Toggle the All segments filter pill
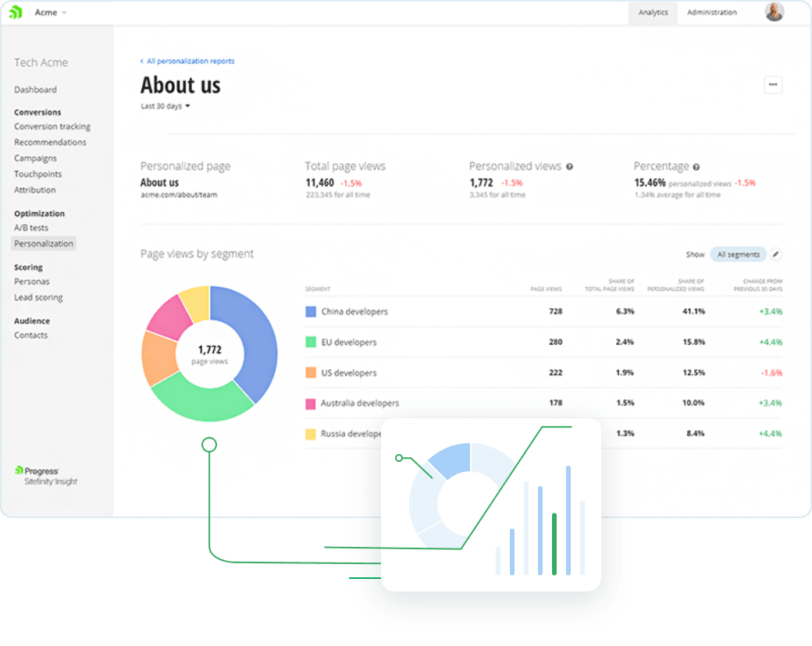This screenshot has height=646, width=812. click(x=738, y=254)
